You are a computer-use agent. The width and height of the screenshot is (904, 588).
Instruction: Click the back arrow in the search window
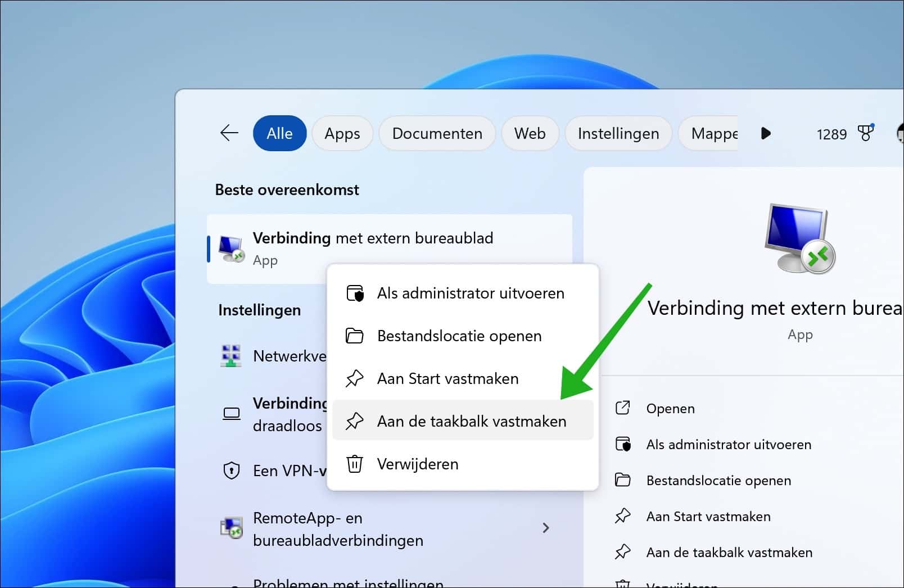[x=229, y=133]
